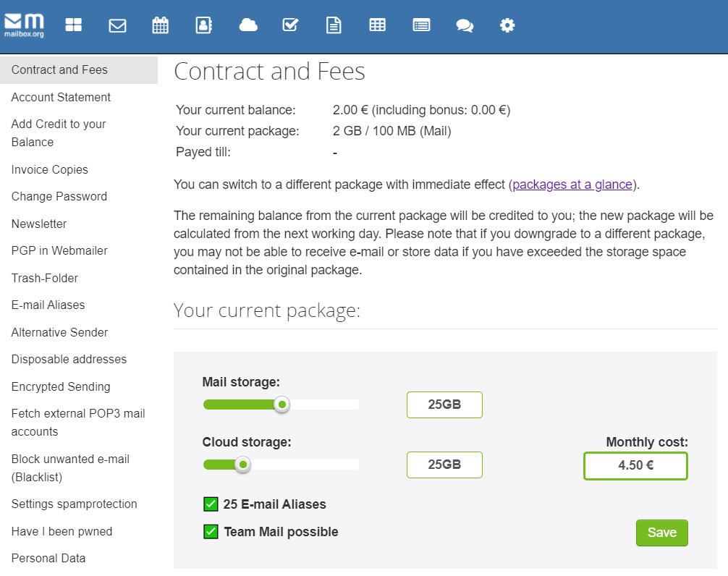Open the E-mail Aliases section
The height and width of the screenshot is (576, 728).
pos(48,305)
